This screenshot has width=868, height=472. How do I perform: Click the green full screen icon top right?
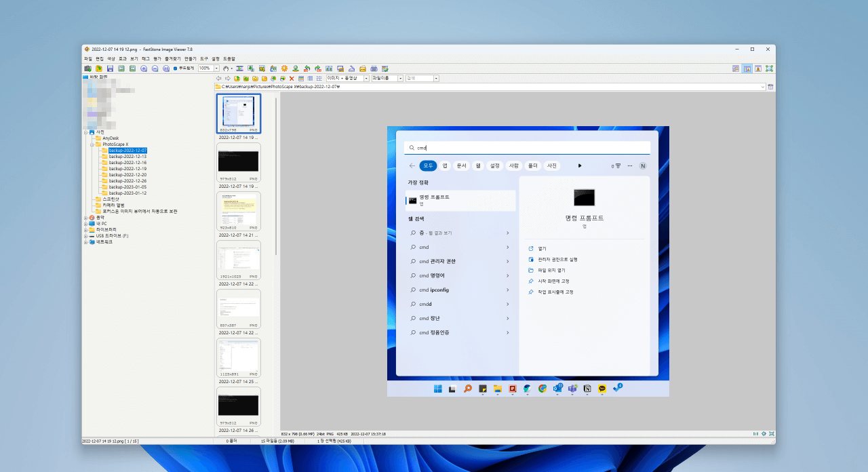tap(769, 68)
